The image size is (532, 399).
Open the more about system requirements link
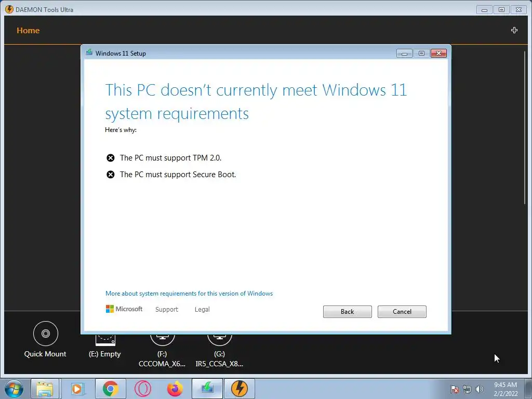[189, 294]
